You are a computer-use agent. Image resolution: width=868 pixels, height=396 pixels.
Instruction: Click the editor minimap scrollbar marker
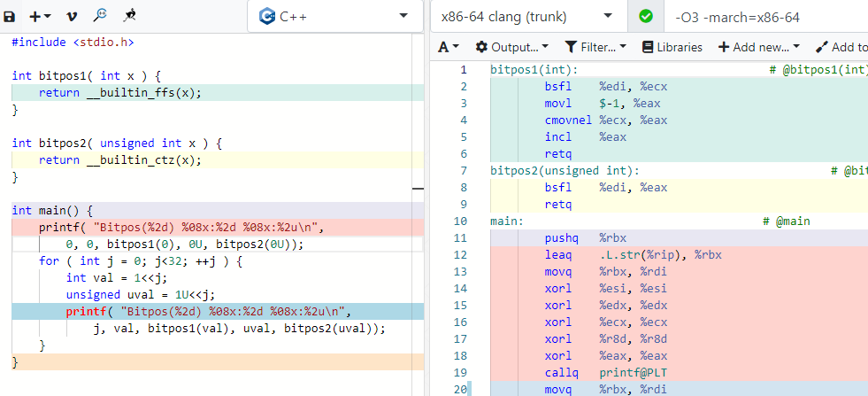point(418,189)
